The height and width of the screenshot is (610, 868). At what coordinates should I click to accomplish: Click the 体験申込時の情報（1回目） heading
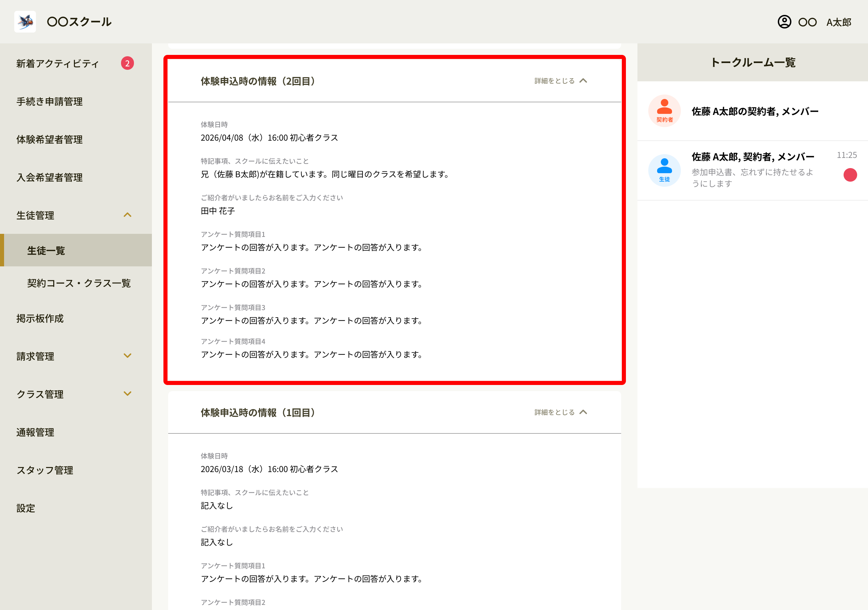pos(258,413)
